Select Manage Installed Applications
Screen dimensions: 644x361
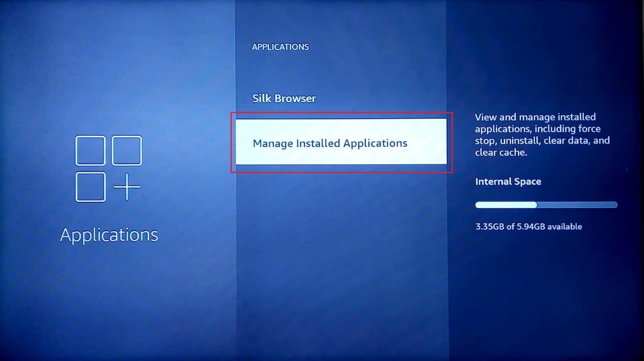(341, 142)
